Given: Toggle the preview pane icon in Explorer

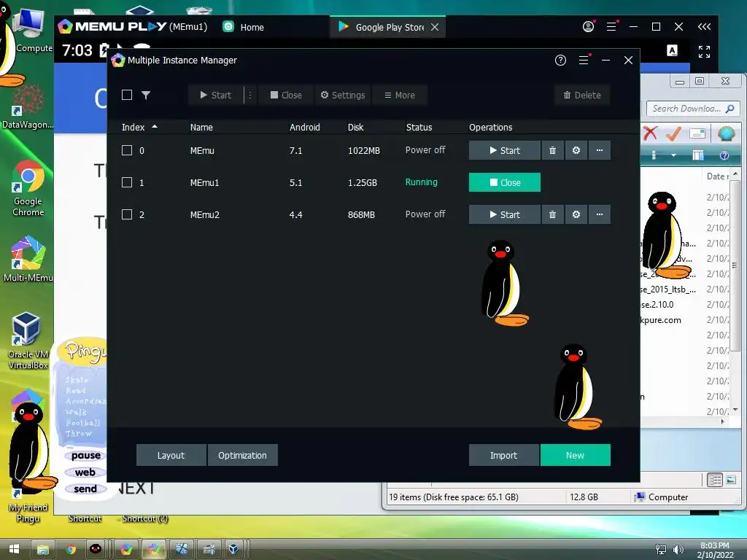Looking at the screenshot, I should point(698,155).
